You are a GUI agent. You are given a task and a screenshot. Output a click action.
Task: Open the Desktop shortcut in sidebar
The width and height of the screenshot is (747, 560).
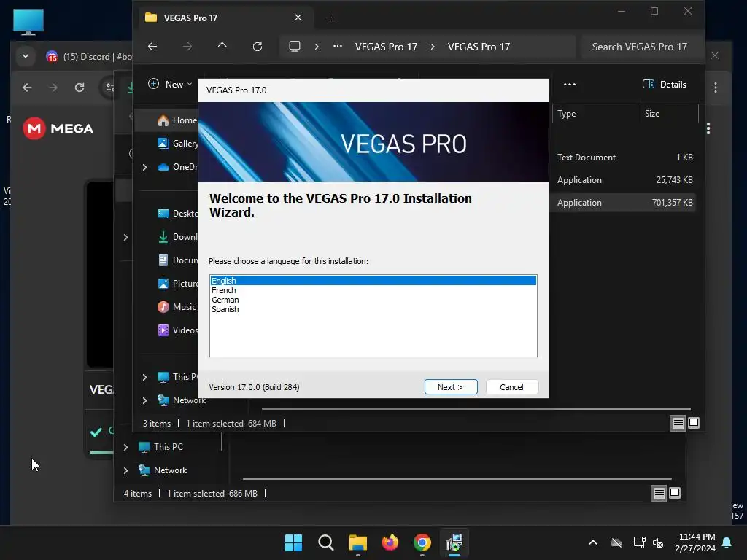178,214
